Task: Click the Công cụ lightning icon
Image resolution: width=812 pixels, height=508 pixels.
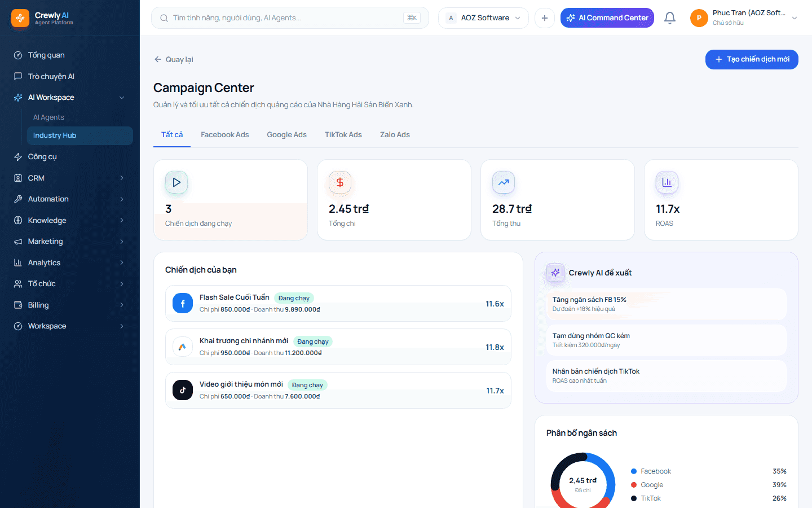Action: [x=18, y=157]
